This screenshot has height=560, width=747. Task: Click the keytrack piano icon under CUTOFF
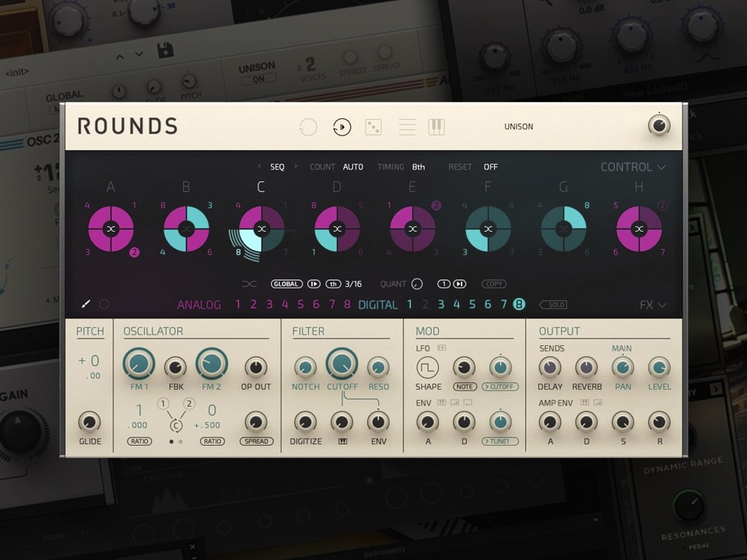coord(342,442)
